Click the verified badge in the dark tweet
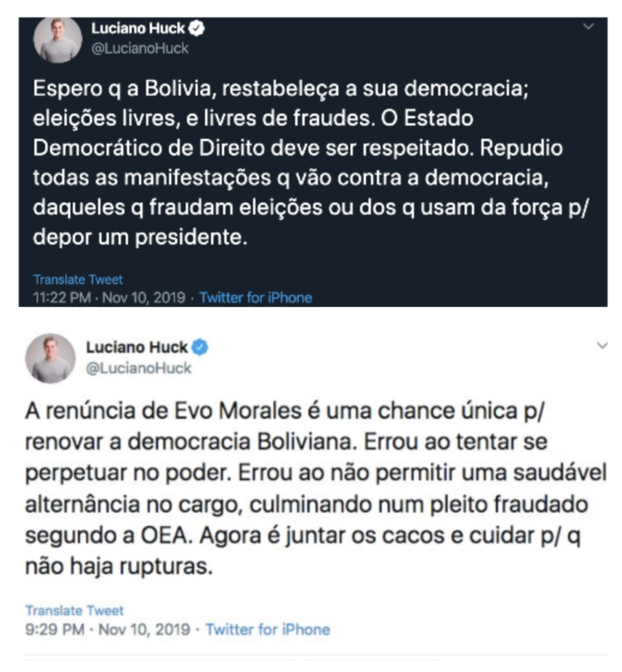Screen dimensions: 622x672 coord(196,28)
